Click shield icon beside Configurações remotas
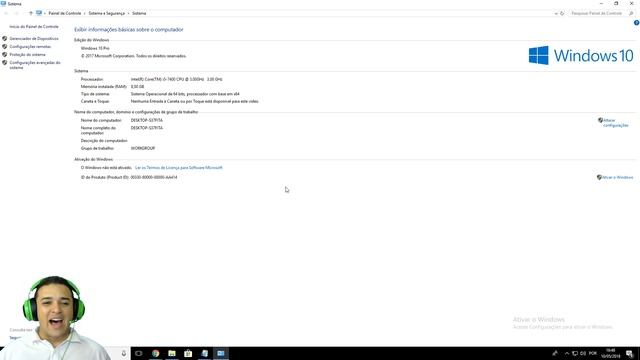Viewport: 640px width, 360px height. (4, 47)
